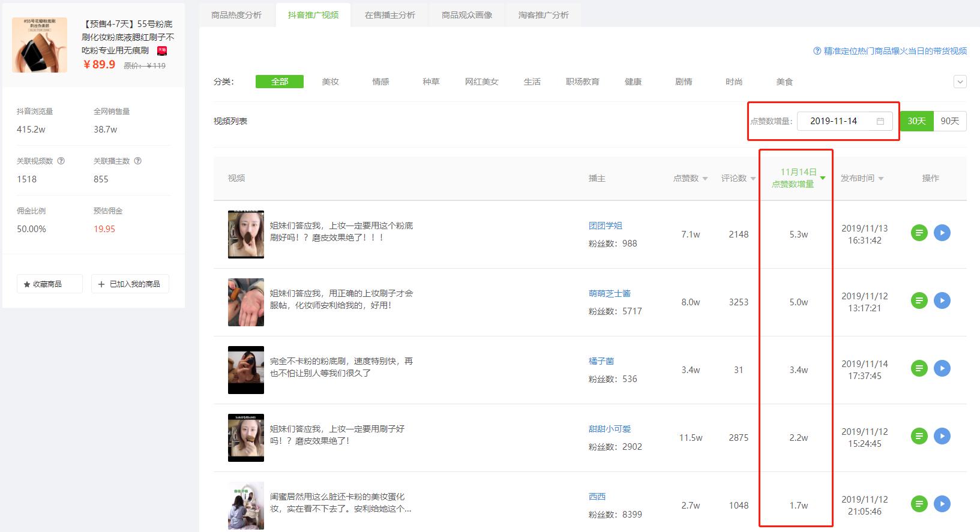Viewport: 980px width, 532px height.
Task: Click the 收藏商品 button
Action: click(x=49, y=284)
